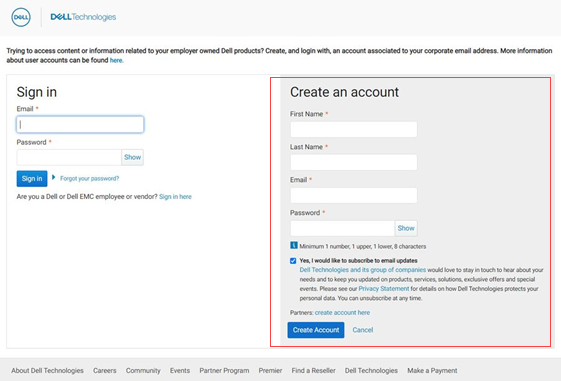Viewport: 561px width, 381px height.
Task: Show the Create account password
Action: (x=406, y=228)
